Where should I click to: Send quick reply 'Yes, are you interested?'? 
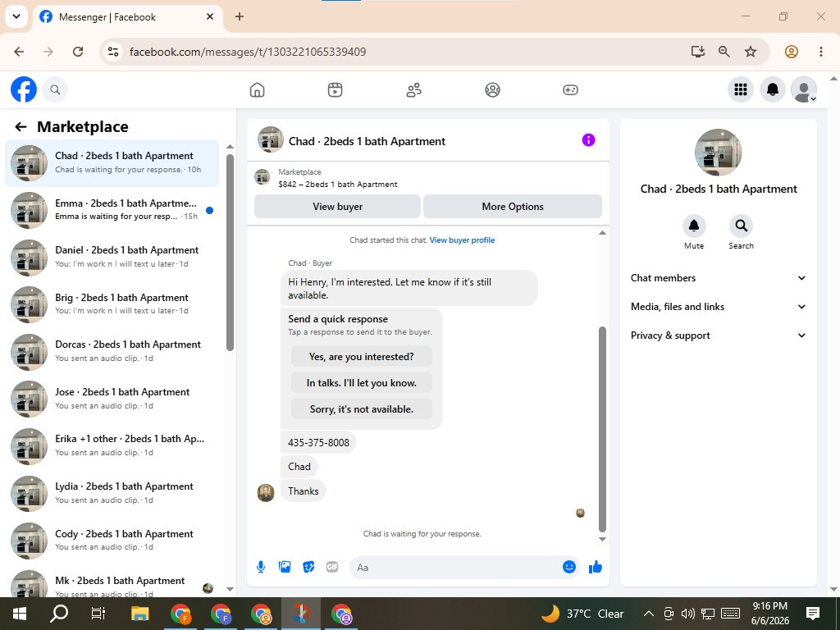pos(362,357)
